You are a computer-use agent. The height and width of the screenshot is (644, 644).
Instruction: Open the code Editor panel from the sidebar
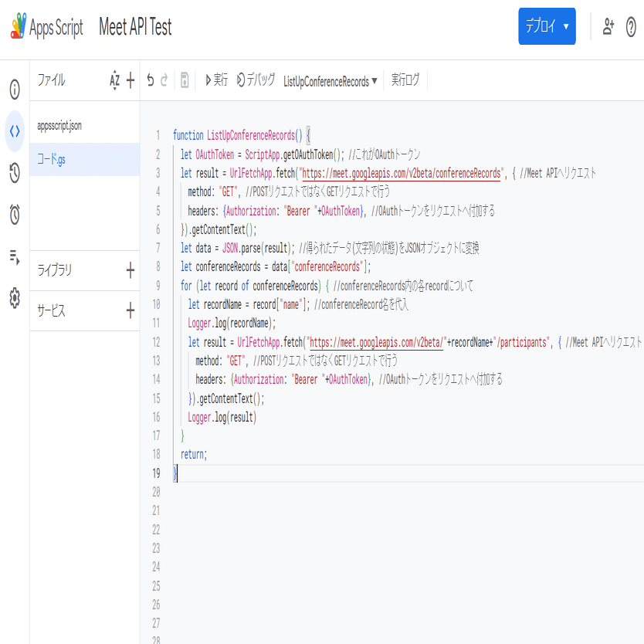[x=14, y=130]
